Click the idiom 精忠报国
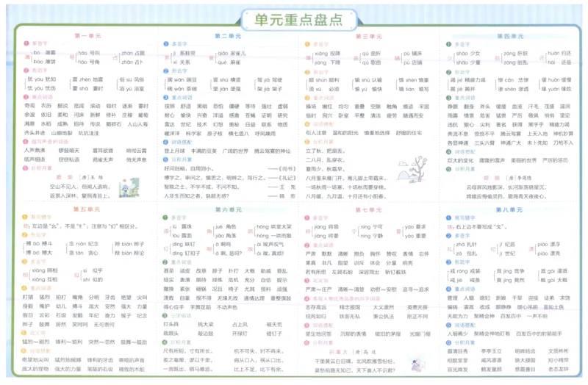Viewport: 588px width, 385px height. [350, 307]
